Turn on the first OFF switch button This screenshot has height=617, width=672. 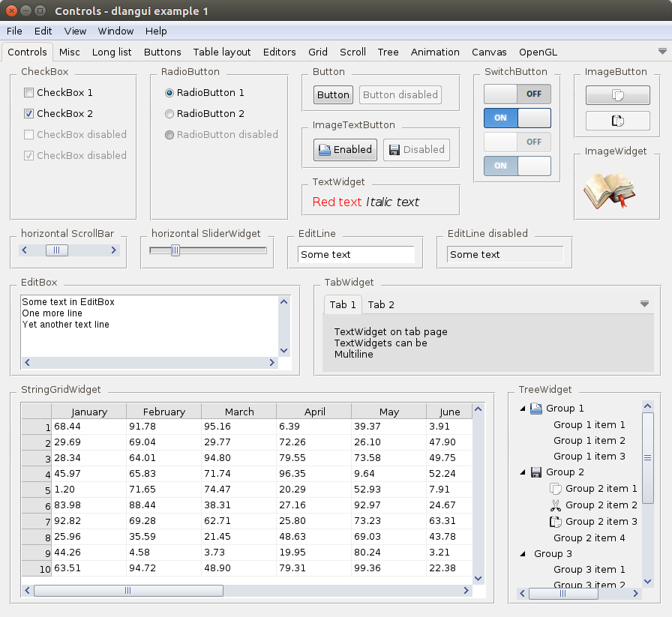(517, 94)
